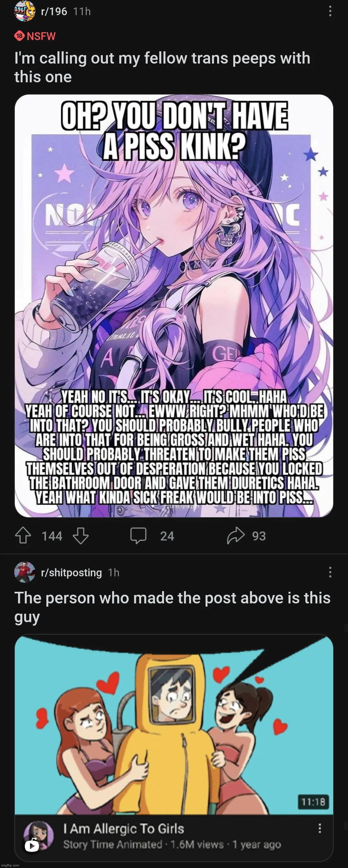The width and height of the screenshot is (348, 868).
Task: Tap the r/196 community avatar
Action: [25, 11]
